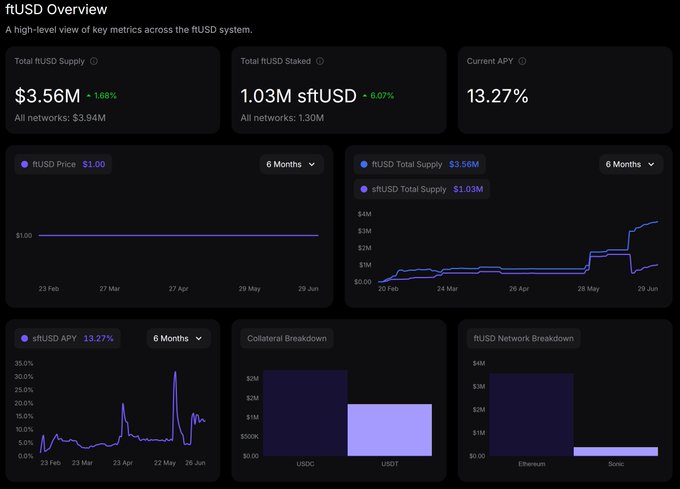Click 'All networks: $3.94M' text

click(60, 117)
